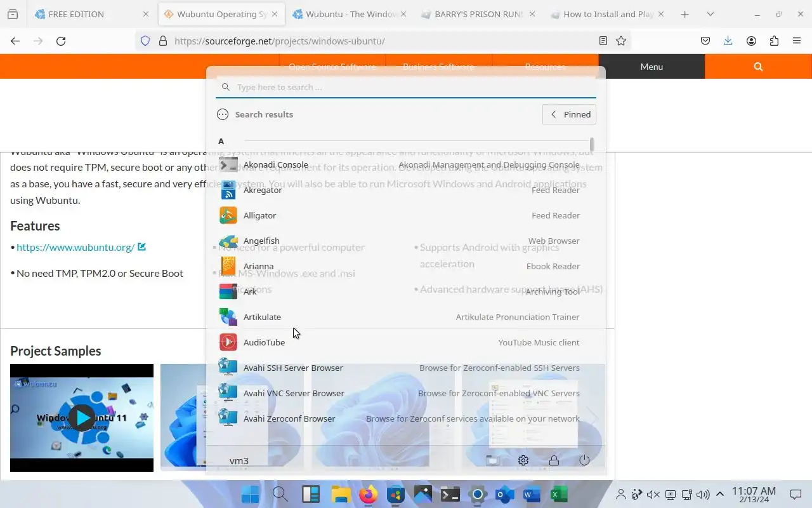Open the widgets panel icon on taskbar
This screenshot has height=508, width=812.
pos(311,494)
